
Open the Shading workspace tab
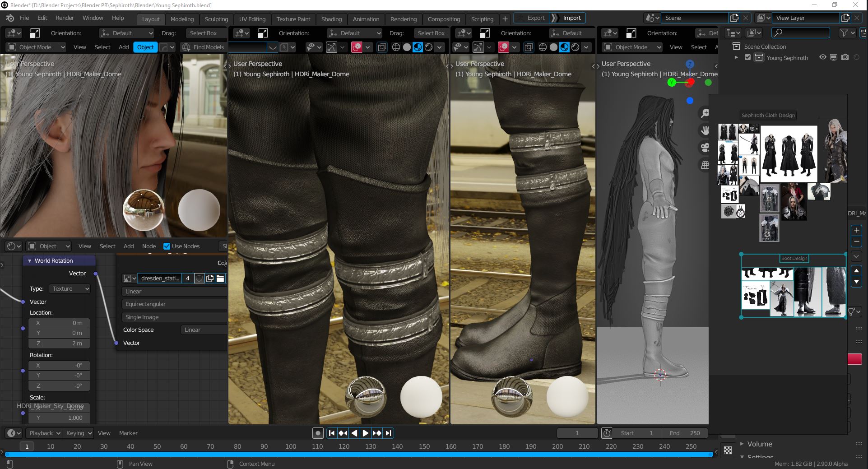331,19
